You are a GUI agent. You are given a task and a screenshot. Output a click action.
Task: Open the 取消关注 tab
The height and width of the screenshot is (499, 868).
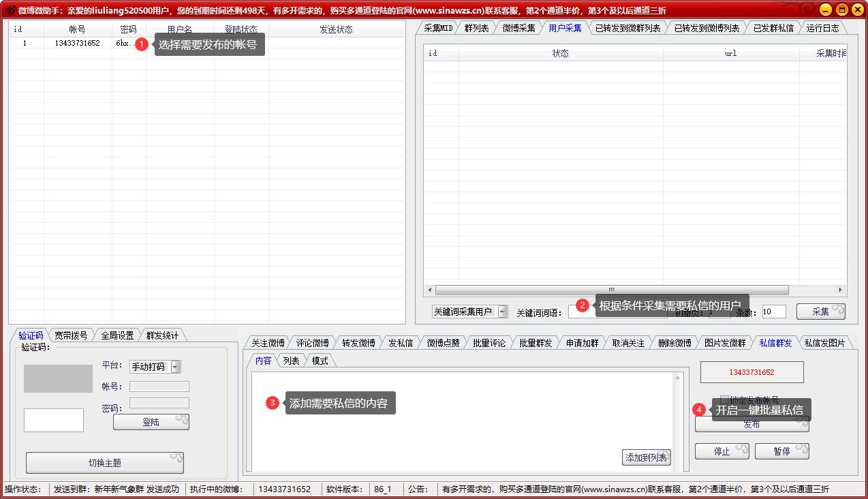pos(628,343)
